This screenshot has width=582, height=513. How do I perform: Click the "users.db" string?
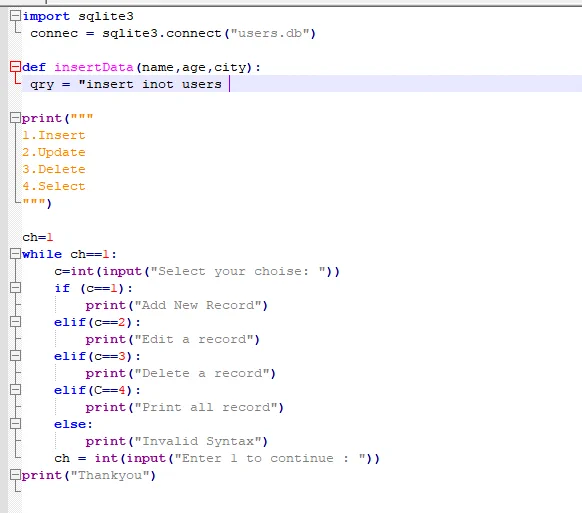[x=270, y=33]
